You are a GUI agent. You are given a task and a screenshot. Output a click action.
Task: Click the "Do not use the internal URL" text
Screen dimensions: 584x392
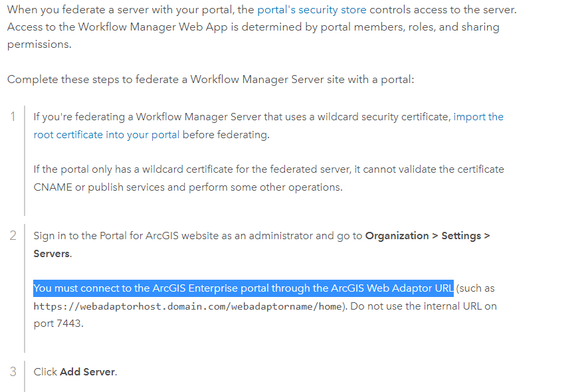[426, 306]
